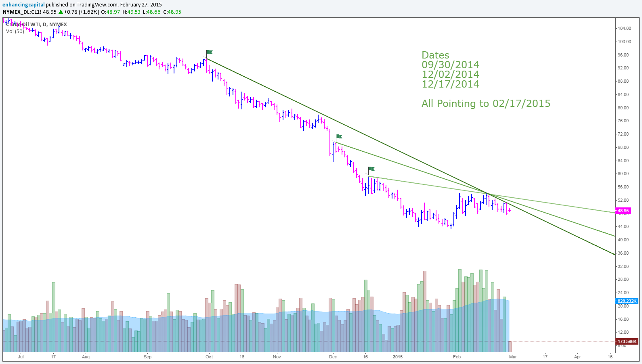642x364 pixels.
Task: Click the L:48.66 low price value
Action: coord(152,12)
